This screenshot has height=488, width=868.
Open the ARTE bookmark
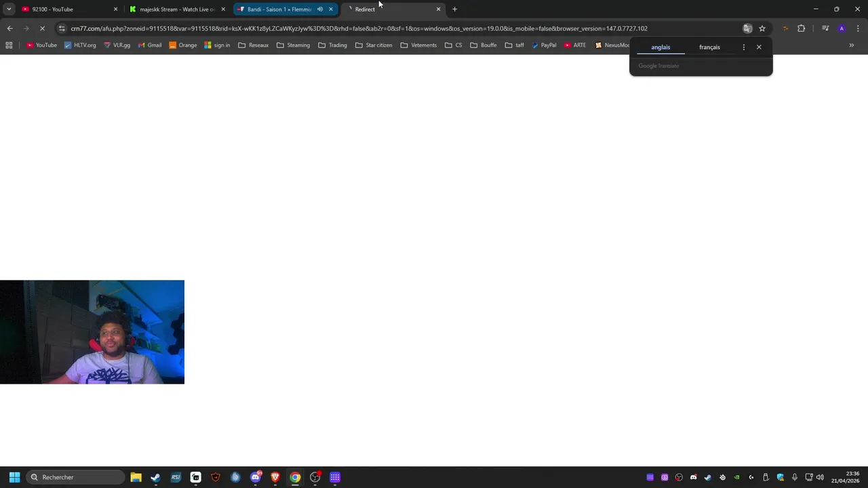click(574, 45)
